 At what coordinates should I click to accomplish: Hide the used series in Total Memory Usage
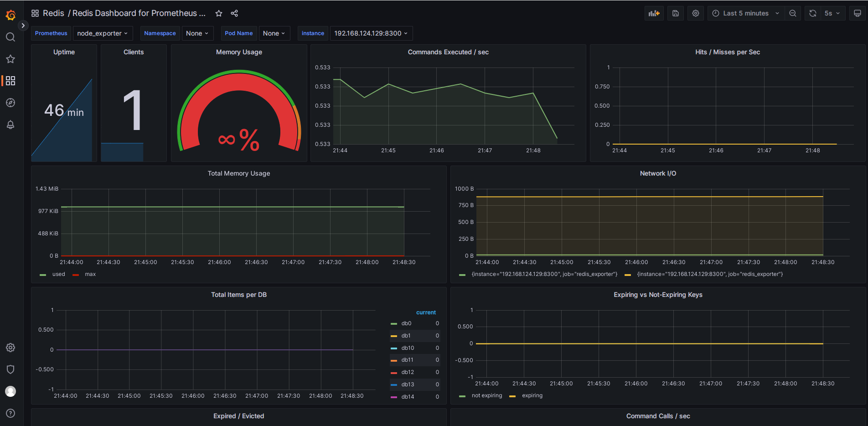point(58,274)
